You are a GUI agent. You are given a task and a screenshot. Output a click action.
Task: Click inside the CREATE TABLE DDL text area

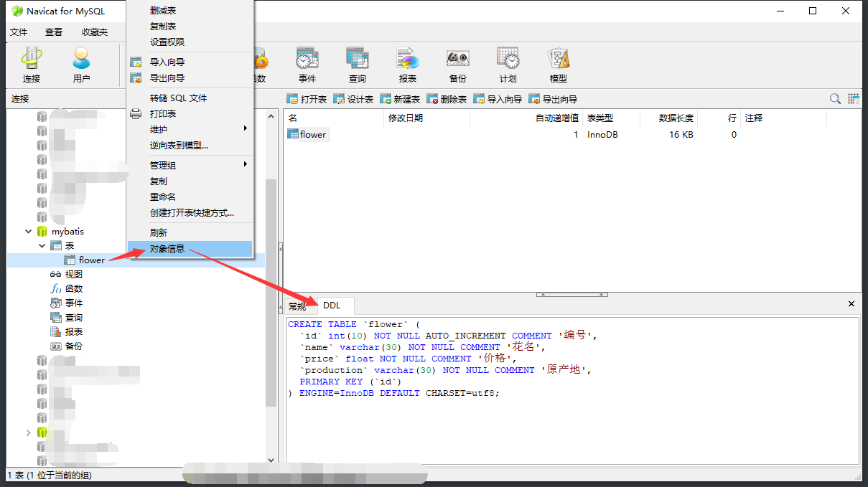571,389
